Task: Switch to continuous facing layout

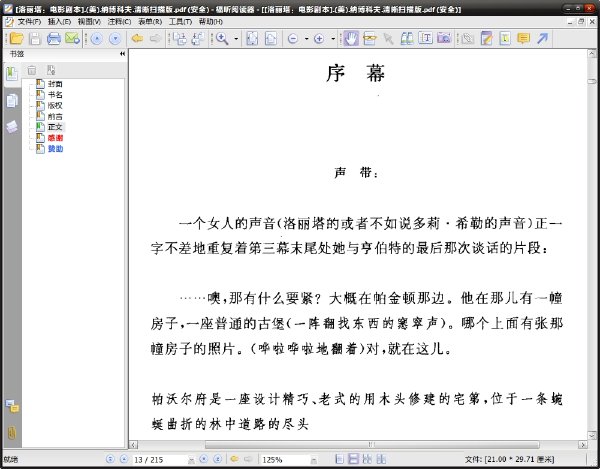Action: pos(381,459)
